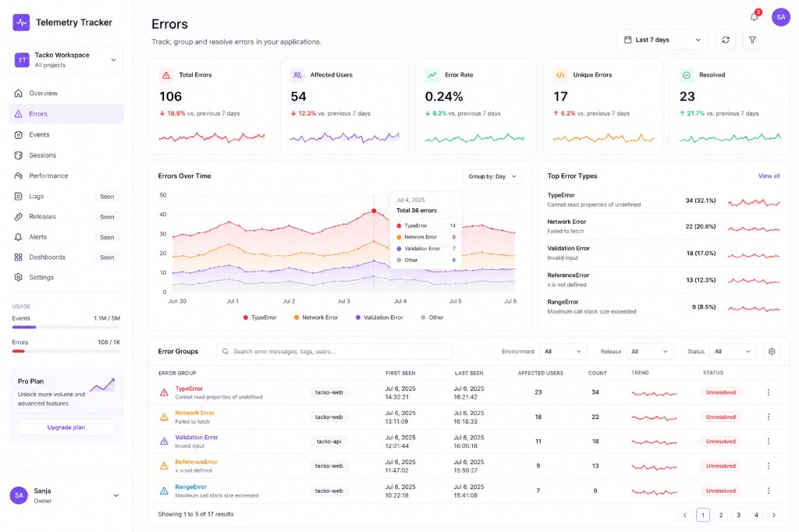Open the ReferenceError group link

point(196,462)
